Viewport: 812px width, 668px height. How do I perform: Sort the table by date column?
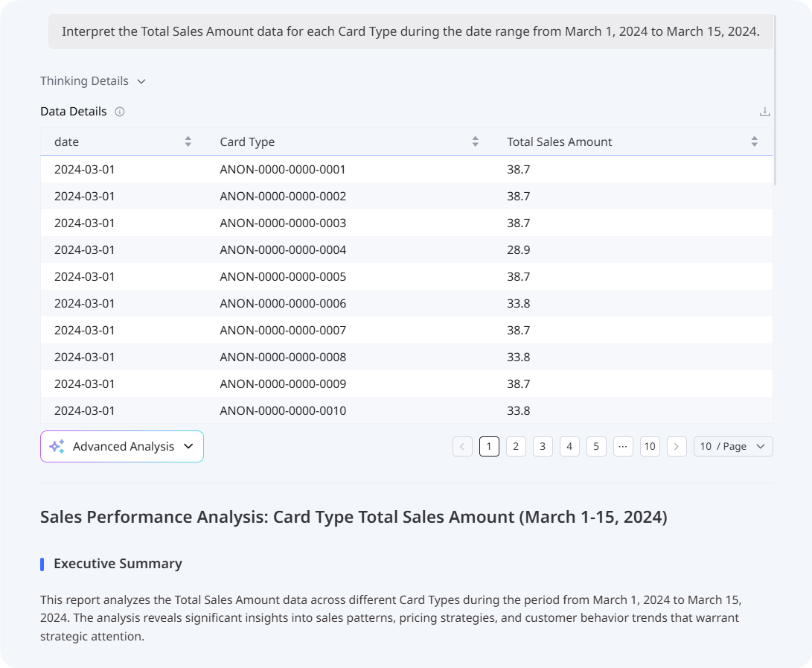pos(188,141)
